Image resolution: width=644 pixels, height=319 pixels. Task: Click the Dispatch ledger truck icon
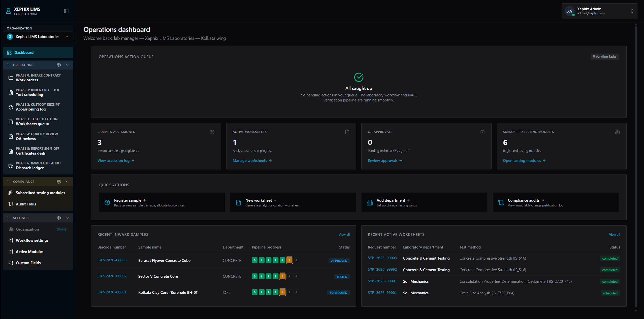pyautogui.click(x=11, y=166)
